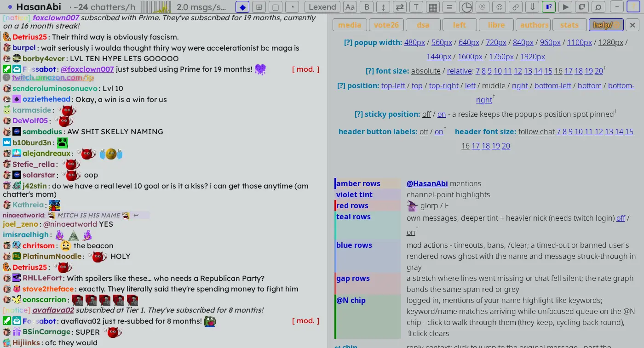Close the help panel with X
This screenshot has height=348, width=644.
tap(632, 25)
